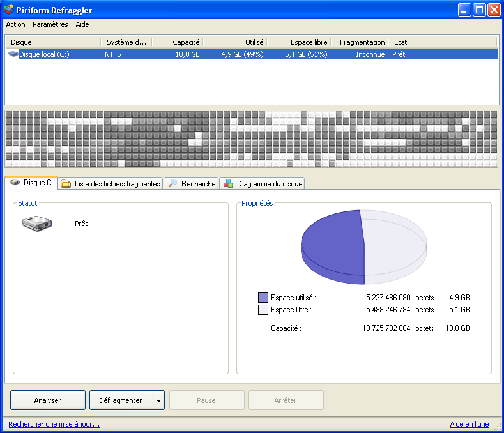Click the Espace libre label in Propriétés
Image resolution: width=504 pixels, height=433 pixels.
[x=291, y=310]
